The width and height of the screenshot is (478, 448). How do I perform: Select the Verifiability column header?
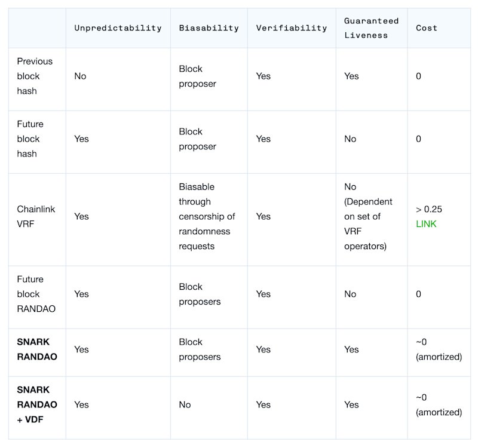click(x=292, y=28)
